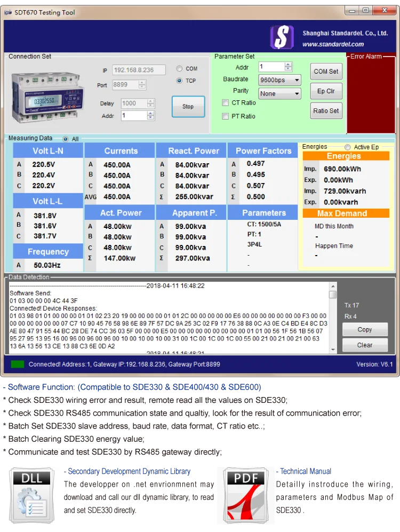Screen dimensions: 400x532
Task: Click the orange Energies header
Action: click(346, 156)
